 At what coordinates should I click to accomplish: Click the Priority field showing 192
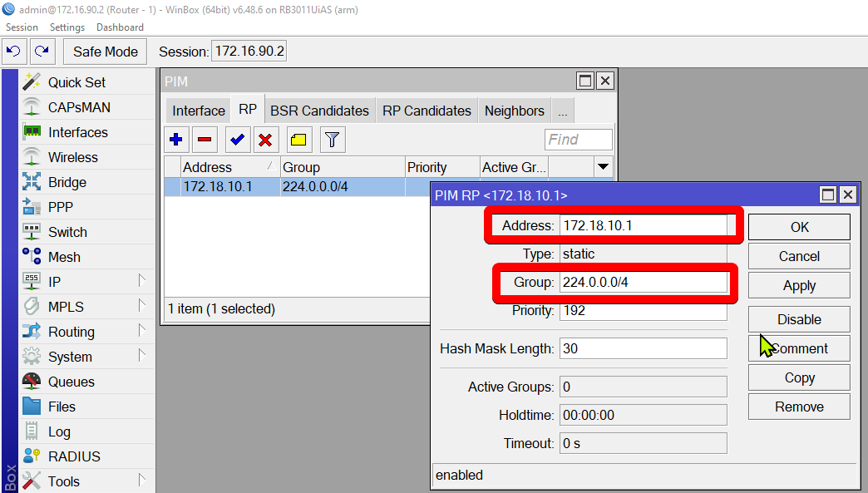pos(643,311)
